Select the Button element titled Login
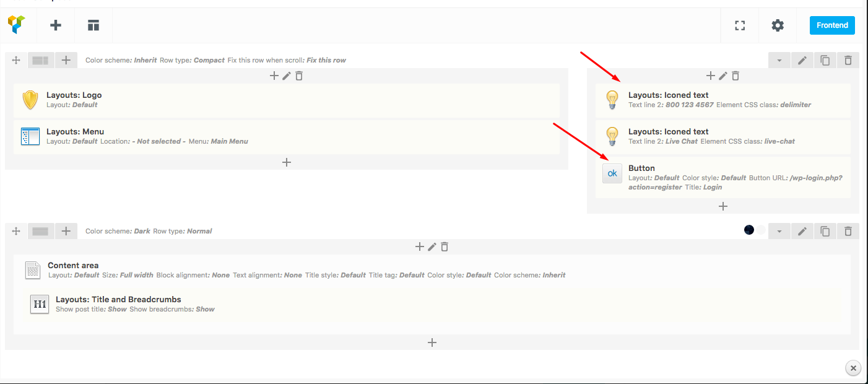The width and height of the screenshot is (868, 384). pos(723,177)
